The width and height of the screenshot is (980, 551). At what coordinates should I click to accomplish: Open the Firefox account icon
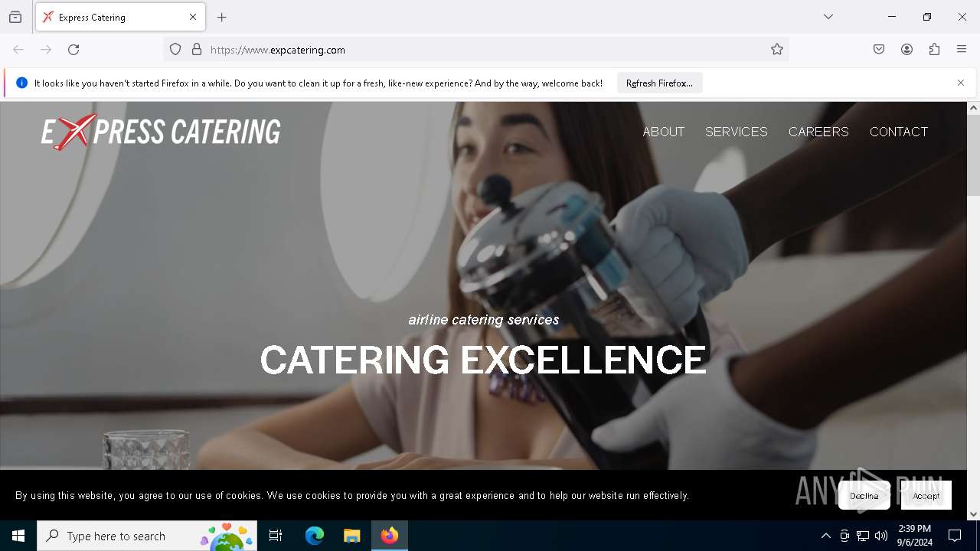(x=906, y=50)
